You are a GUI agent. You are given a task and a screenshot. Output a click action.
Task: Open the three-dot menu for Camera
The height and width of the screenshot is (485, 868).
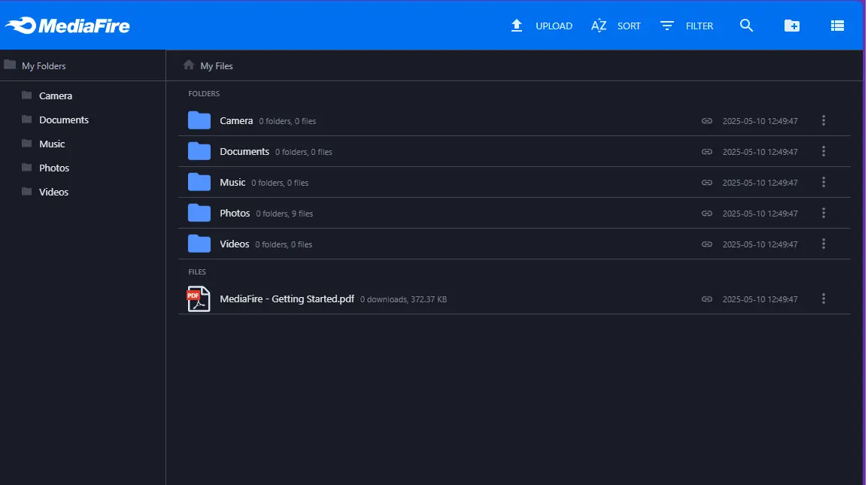pyautogui.click(x=824, y=120)
